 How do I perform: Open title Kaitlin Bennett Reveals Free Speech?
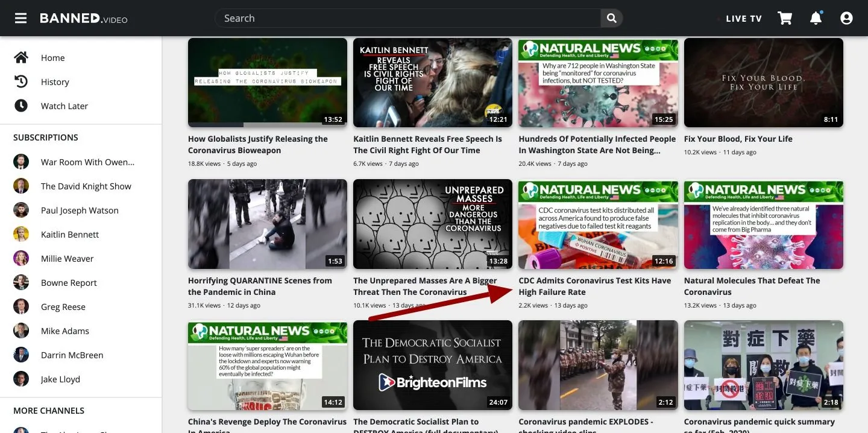(427, 145)
